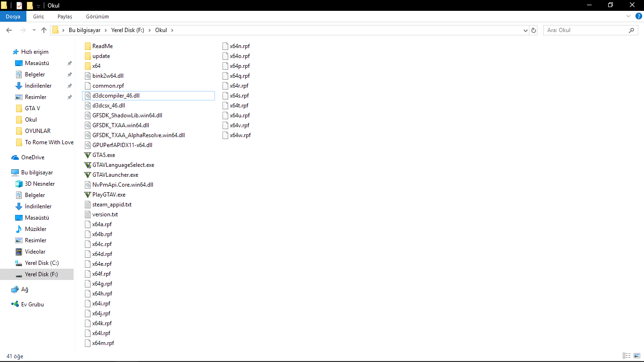Select common.rpf file
The height and width of the screenshot is (362, 644).
click(x=104, y=86)
